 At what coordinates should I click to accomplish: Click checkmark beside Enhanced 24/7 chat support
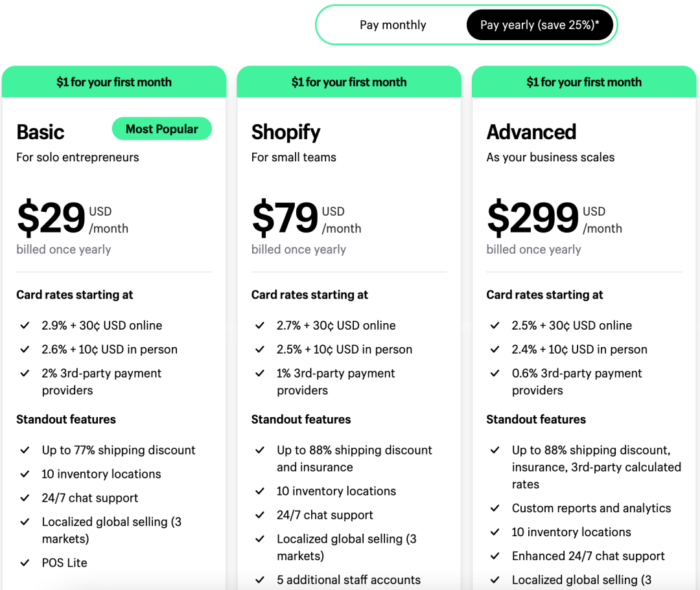(x=495, y=556)
